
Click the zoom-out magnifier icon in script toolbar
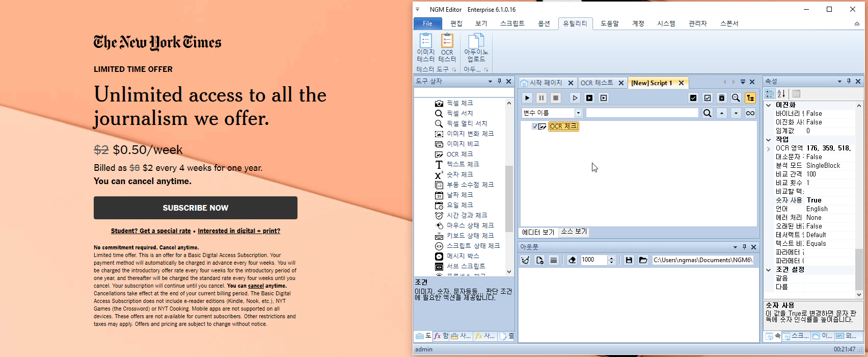click(736, 98)
